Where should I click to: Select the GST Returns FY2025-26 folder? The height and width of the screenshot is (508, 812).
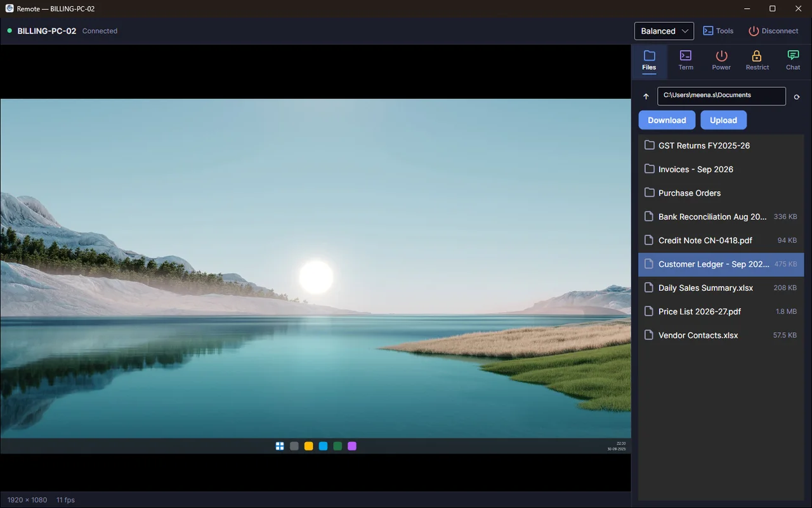(x=721, y=145)
